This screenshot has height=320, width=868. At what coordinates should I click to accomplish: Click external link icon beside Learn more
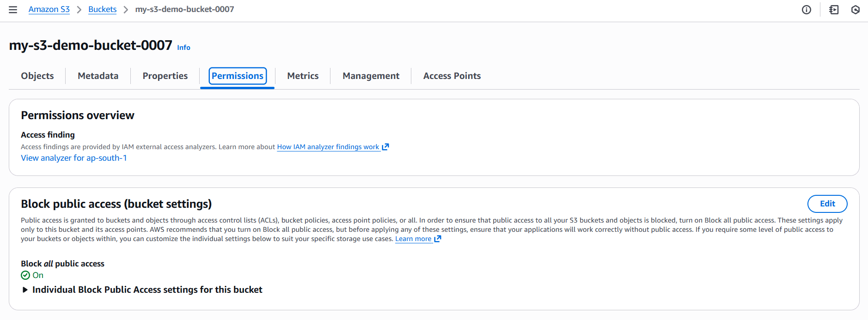tap(438, 239)
